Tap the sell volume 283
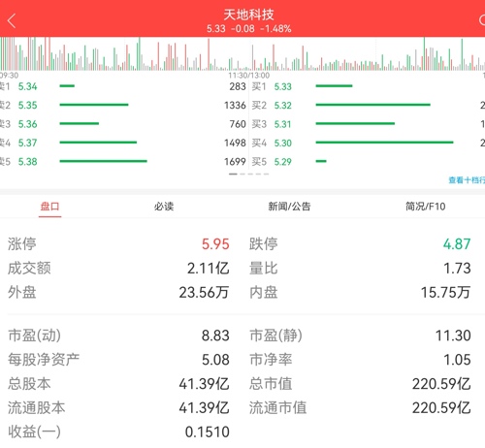 point(238,86)
